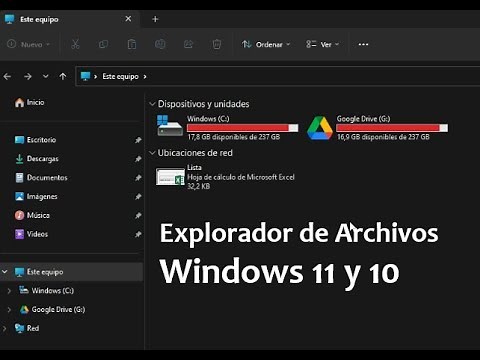
Task: Click the Ubicaciones de red heading
Action: 195,153
